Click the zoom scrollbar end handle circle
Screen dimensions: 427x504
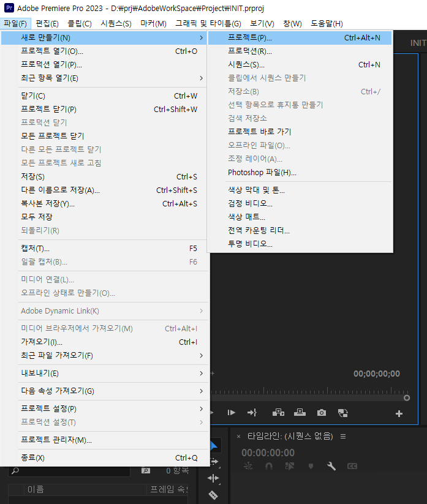407,398
